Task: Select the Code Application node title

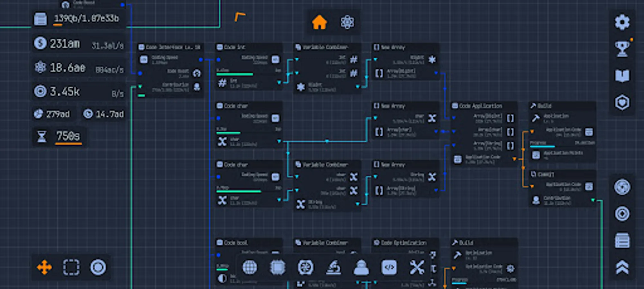Action: coord(480,106)
